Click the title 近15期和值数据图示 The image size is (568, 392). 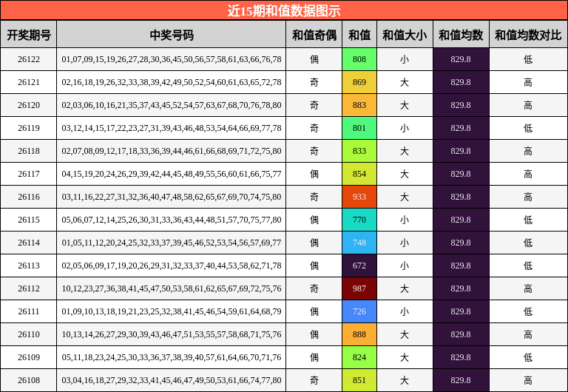[284, 10]
